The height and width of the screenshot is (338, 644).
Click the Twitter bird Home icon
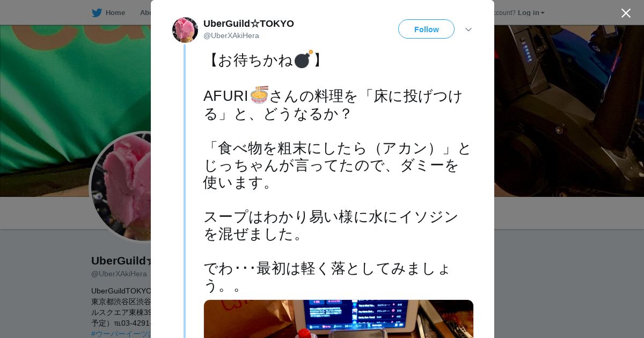tap(97, 13)
